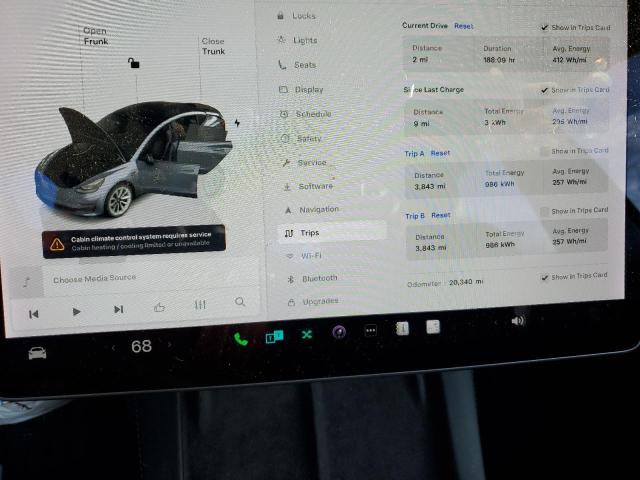Screen dimensions: 640x480
Task: Uncheck Show in Trips Card for Since Last Charge
Action: [x=544, y=90]
